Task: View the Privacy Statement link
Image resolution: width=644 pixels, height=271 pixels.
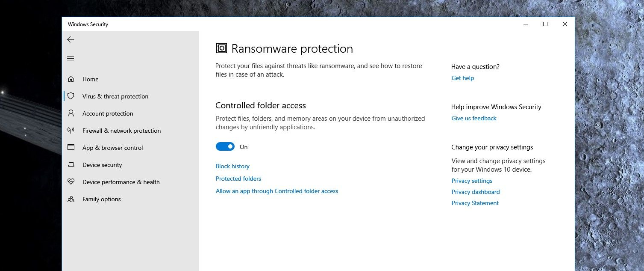Action: coord(475,203)
